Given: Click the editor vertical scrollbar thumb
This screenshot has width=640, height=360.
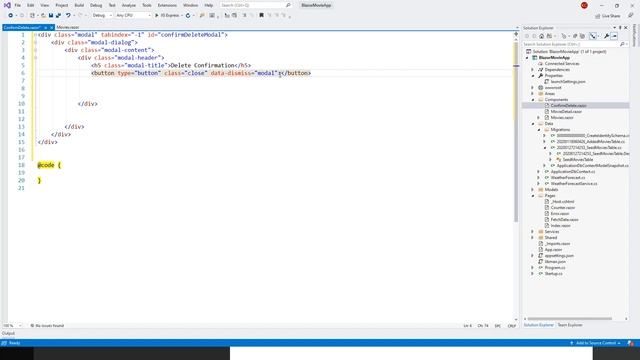Looking at the screenshot, I should [516, 131].
